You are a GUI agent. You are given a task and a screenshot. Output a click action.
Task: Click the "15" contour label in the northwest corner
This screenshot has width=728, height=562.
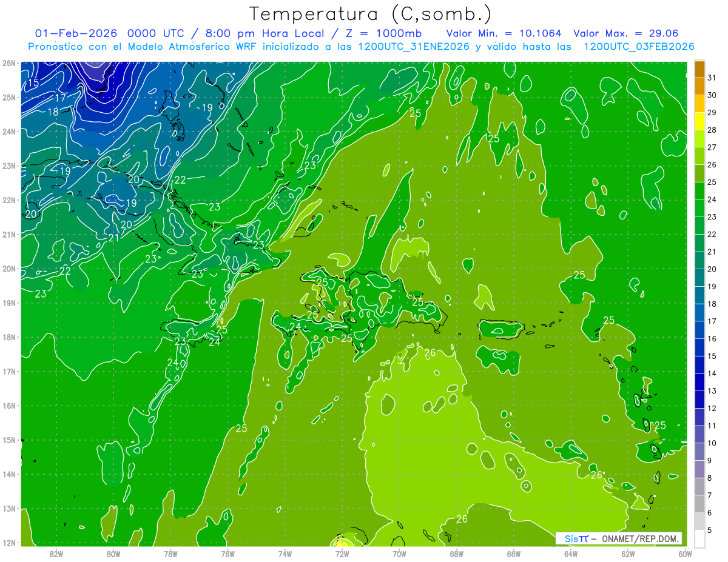pos(33,83)
